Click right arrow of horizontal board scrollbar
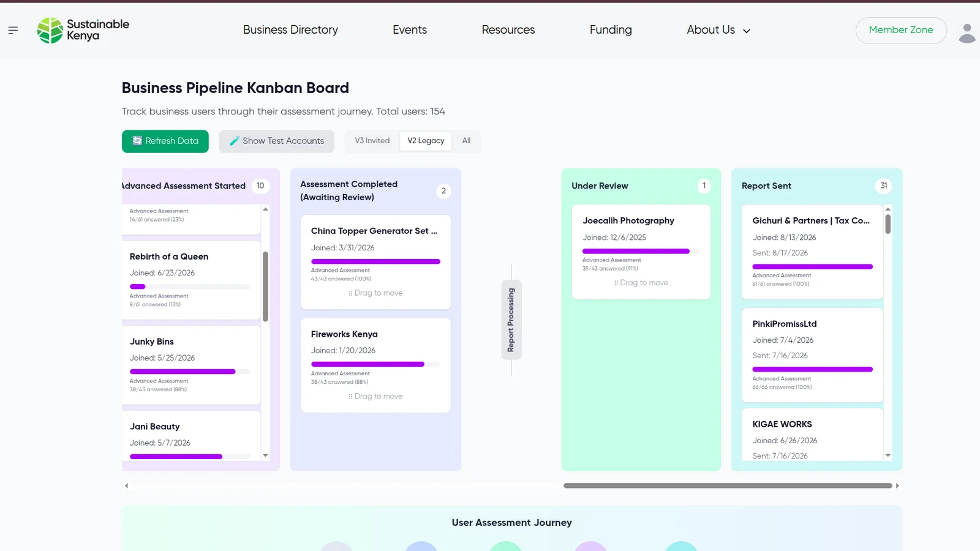 pos(897,485)
